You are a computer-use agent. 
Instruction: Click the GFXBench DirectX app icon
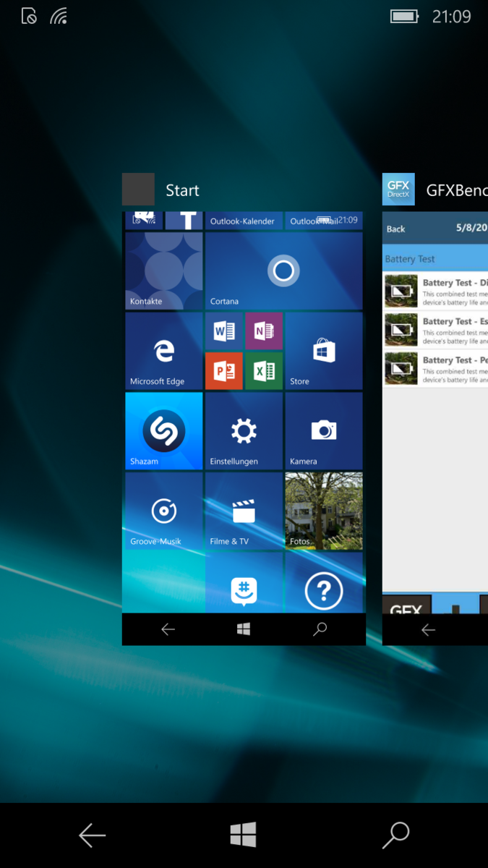pyautogui.click(x=398, y=190)
